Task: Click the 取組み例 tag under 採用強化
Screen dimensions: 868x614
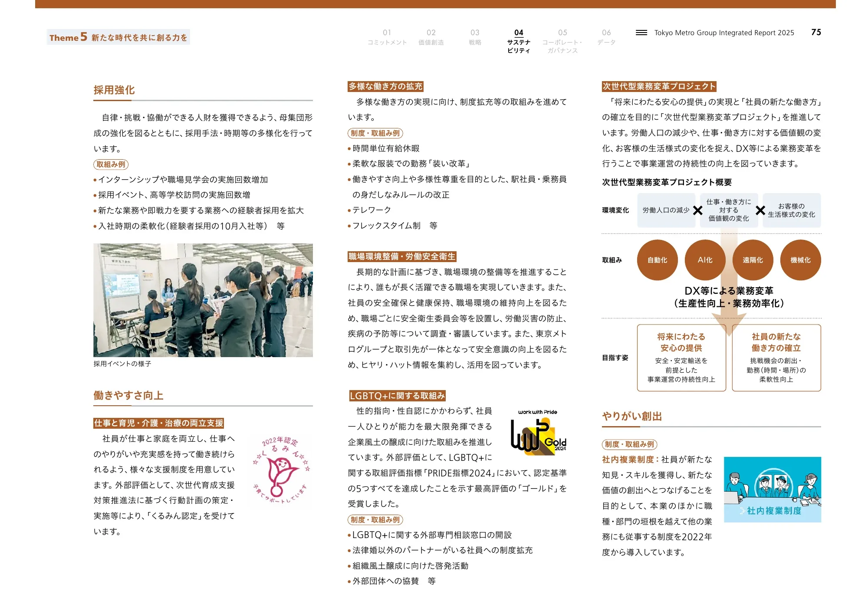Action: coord(111,164)
